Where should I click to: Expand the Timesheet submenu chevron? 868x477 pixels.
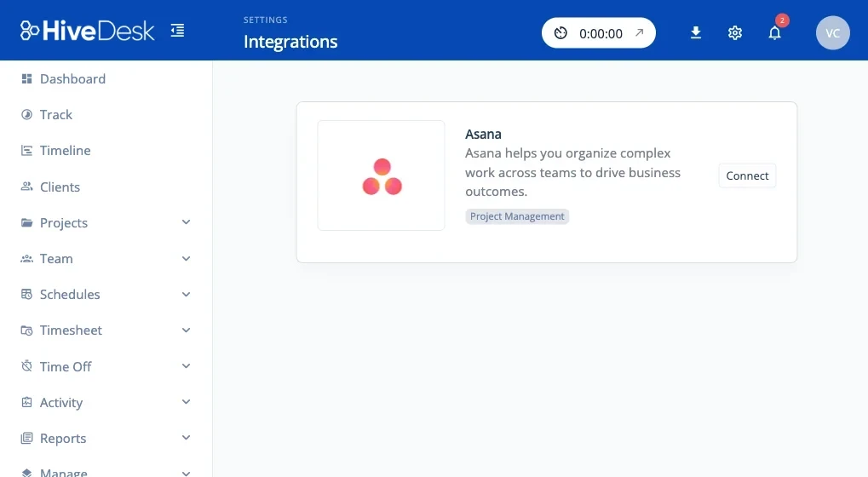(186, 330)
